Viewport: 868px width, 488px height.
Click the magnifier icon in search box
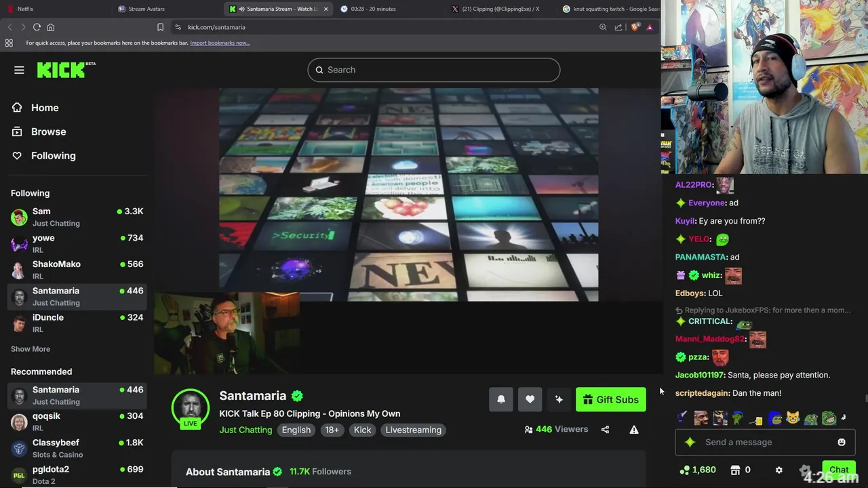pyautogui.click(x=319, y=70)
